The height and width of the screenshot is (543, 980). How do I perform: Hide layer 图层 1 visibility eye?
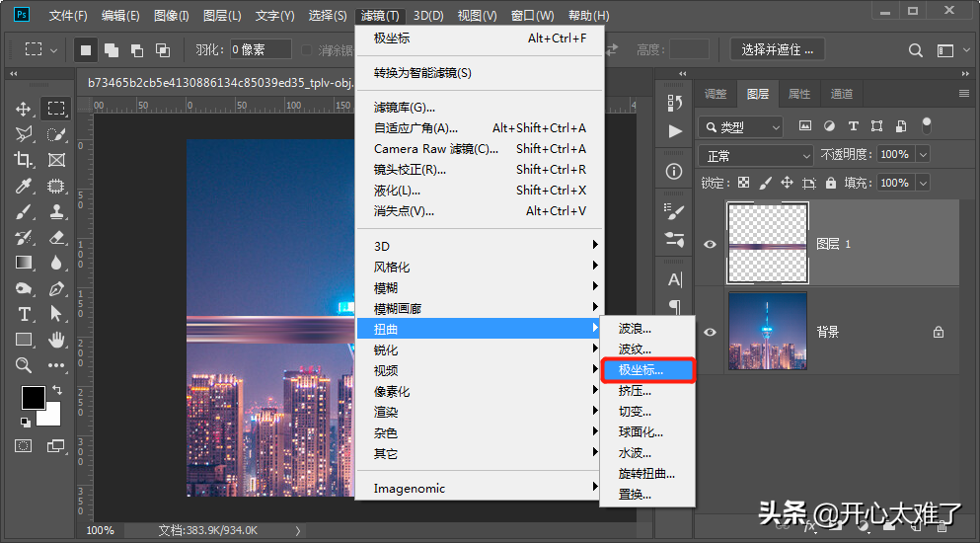pos(710,244)
